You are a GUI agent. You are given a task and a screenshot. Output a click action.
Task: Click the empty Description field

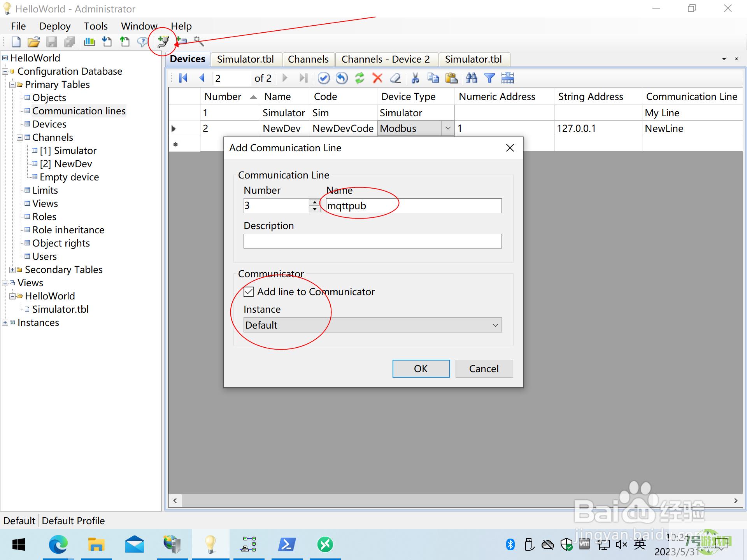[372, 241]
